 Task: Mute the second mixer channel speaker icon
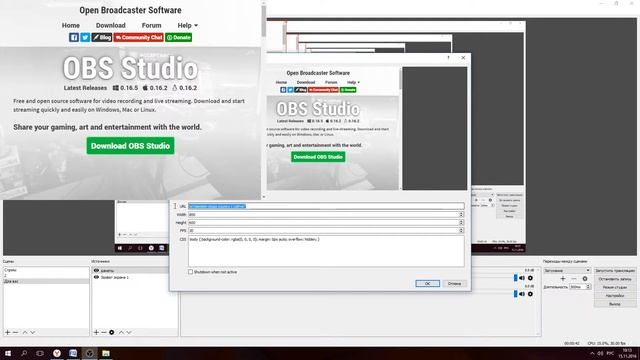pos(522,294)
